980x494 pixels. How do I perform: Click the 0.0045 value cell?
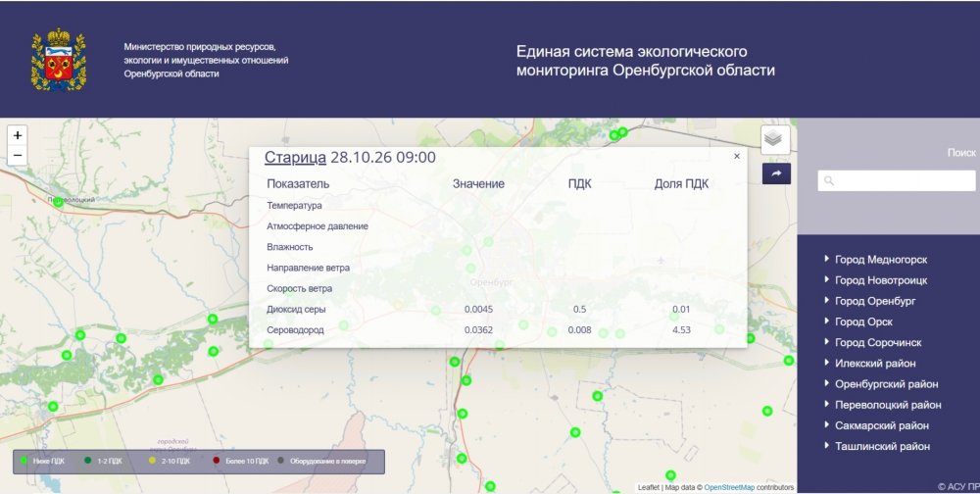pos(479,309)
